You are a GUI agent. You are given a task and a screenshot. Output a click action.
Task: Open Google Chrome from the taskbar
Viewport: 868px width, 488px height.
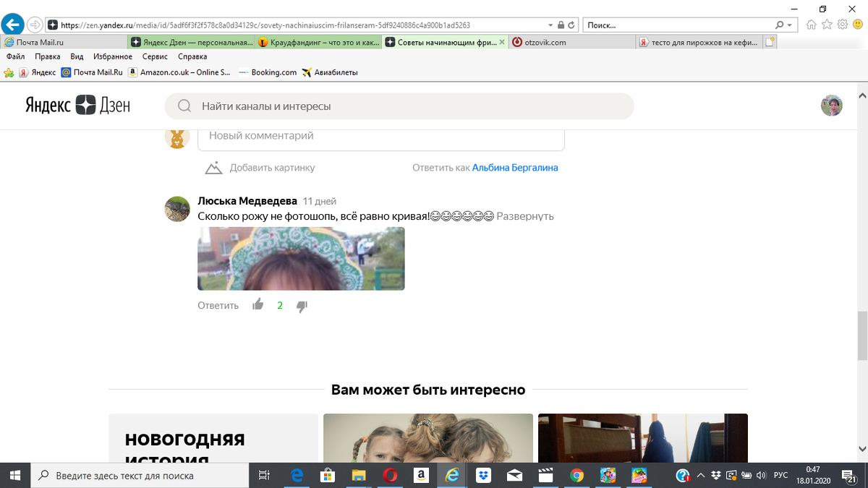coord(576,475)
